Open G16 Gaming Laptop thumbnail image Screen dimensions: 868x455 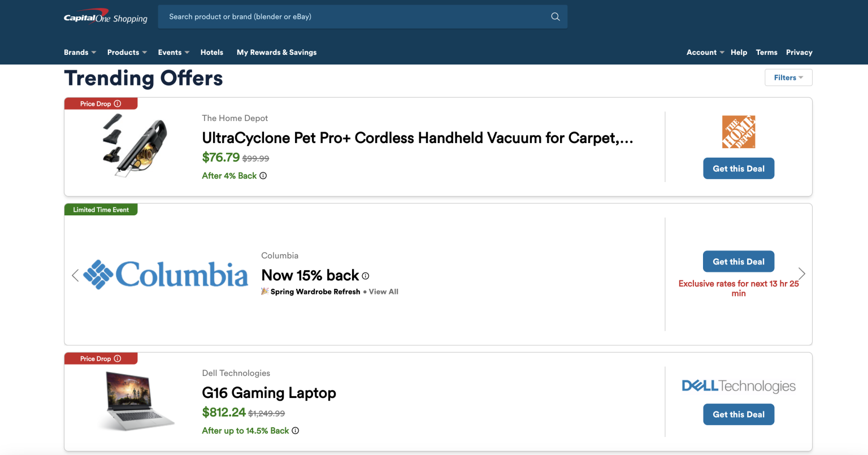click(x=136, y=402)
